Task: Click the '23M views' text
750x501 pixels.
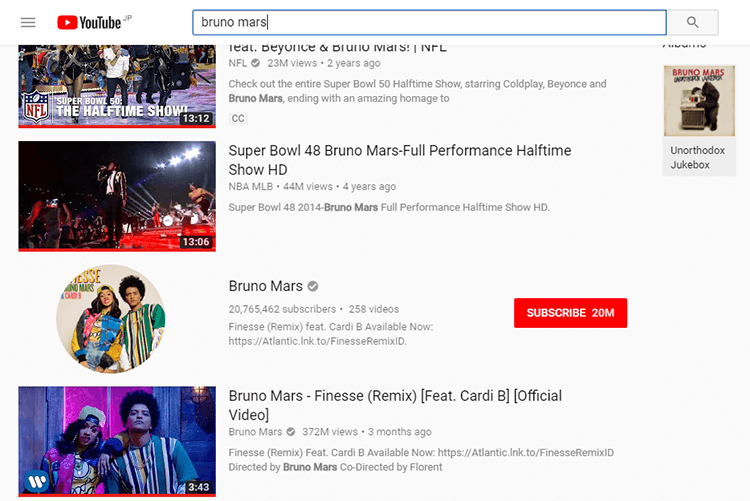Action: (x=292, y=63)
